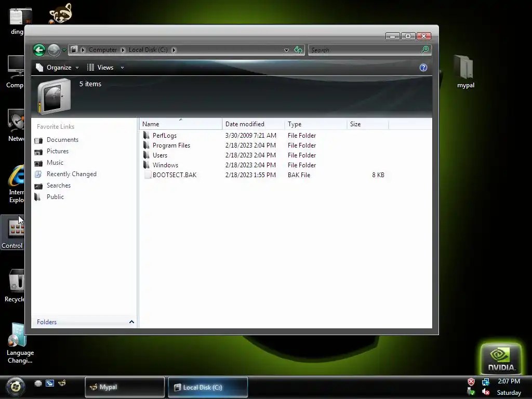
Task: Click the Views button
Action: [100, 68]
